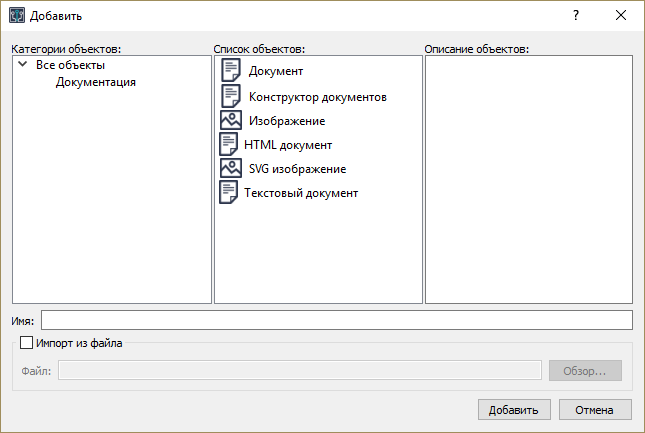Click the HTML документ icon
The height and width of the screenshot is (433, 645).
tap(228, 144)
